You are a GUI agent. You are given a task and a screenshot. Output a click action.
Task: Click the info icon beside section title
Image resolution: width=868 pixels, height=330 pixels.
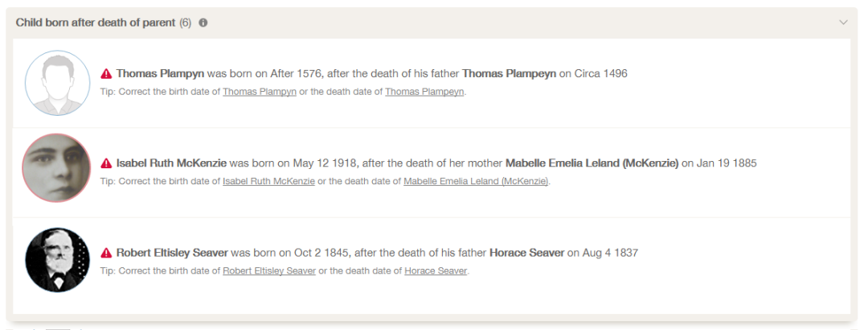tap(203, 23)
